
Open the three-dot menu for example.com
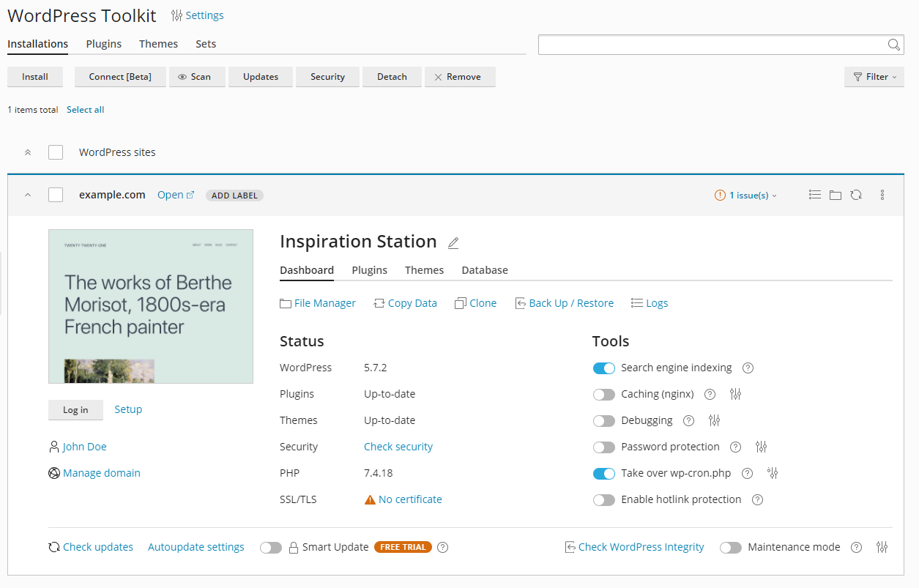click(x=882, y=195)
